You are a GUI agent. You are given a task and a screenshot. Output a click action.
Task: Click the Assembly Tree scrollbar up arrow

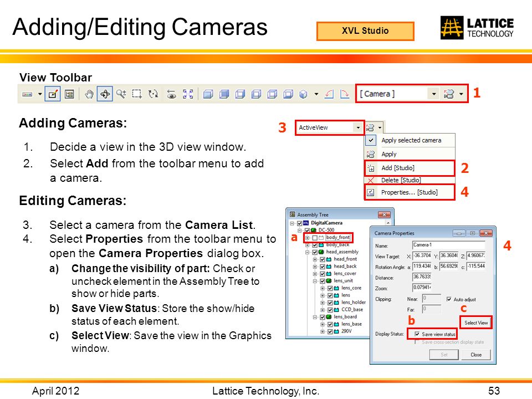click(x=387, y=223)
